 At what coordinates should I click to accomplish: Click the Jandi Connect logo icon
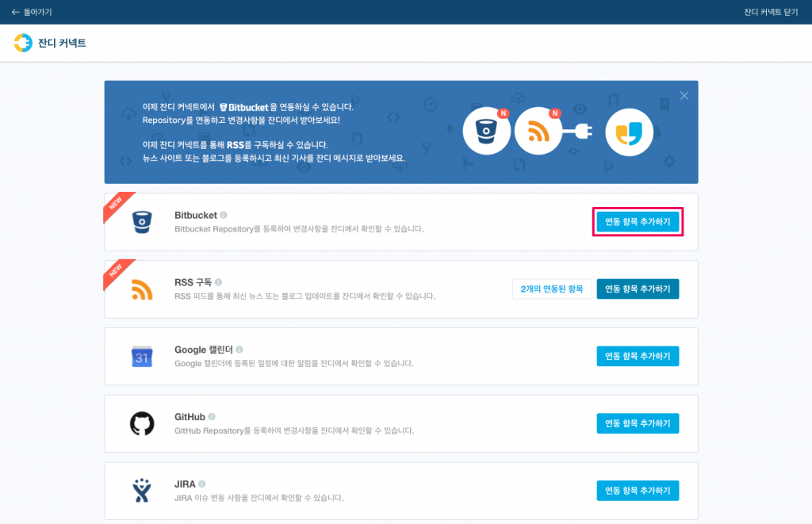click(23, 43)
